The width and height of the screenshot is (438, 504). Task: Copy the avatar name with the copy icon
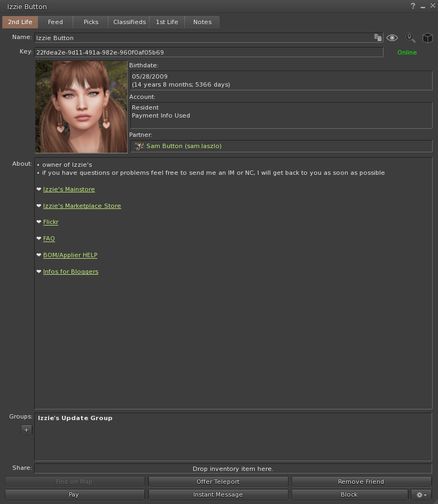(378, 37)
